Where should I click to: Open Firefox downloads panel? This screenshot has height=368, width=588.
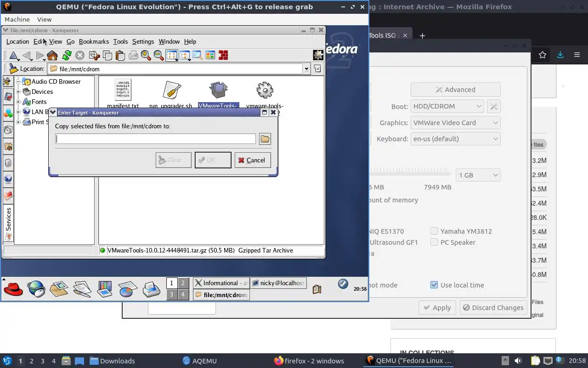pos(560,55)
